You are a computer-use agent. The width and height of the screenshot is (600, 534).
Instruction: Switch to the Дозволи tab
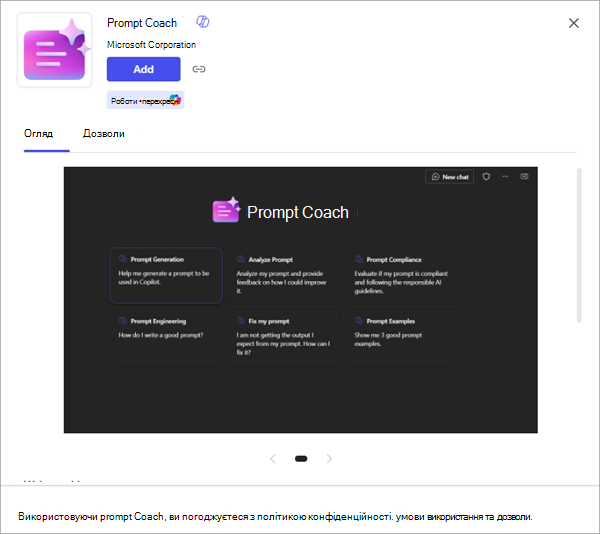point(104,134)
